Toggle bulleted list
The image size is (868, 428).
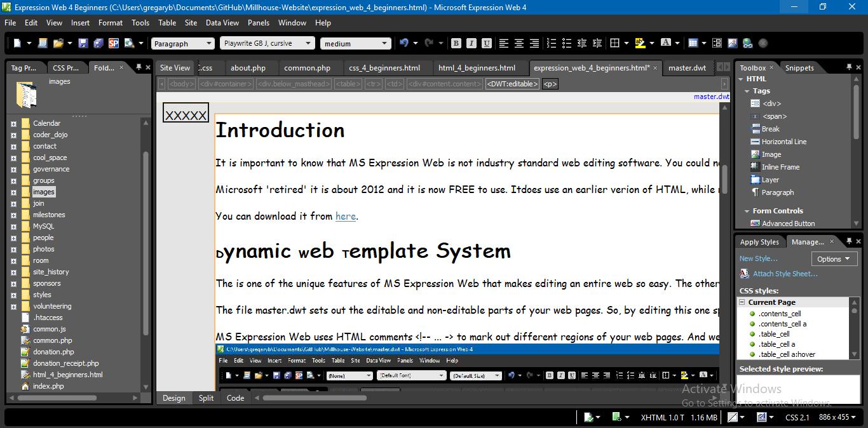point(567,43)
